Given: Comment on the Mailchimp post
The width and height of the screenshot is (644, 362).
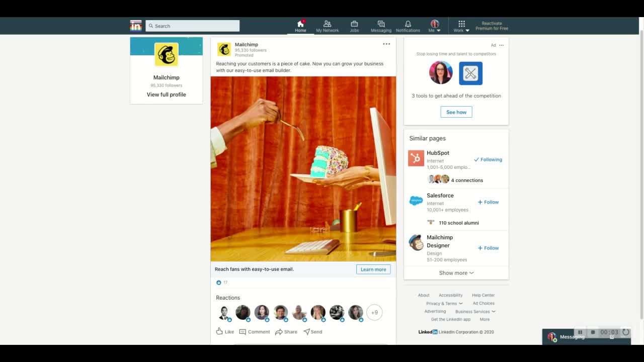Looking at the screenshot, I should 255,332.
